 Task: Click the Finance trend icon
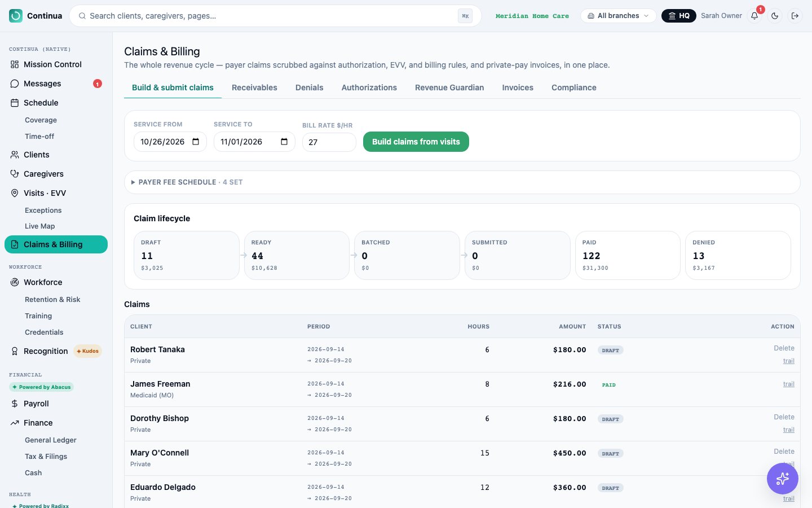click(15, 423)
